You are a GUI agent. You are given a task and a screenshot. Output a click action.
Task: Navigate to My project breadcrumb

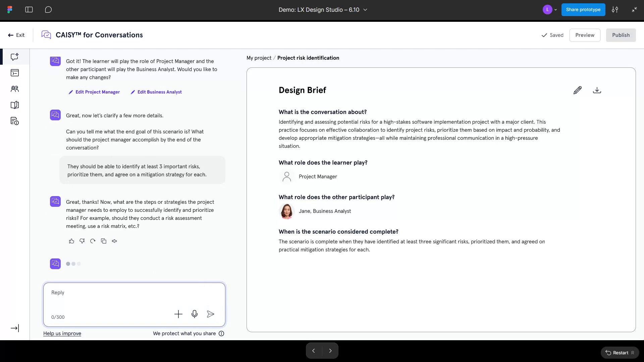point(259,58)
